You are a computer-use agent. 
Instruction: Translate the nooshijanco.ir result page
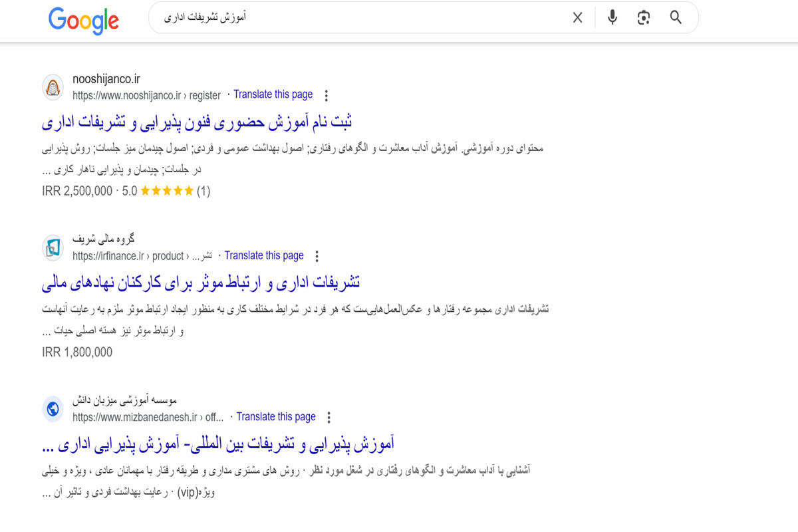tap(273, 94)
